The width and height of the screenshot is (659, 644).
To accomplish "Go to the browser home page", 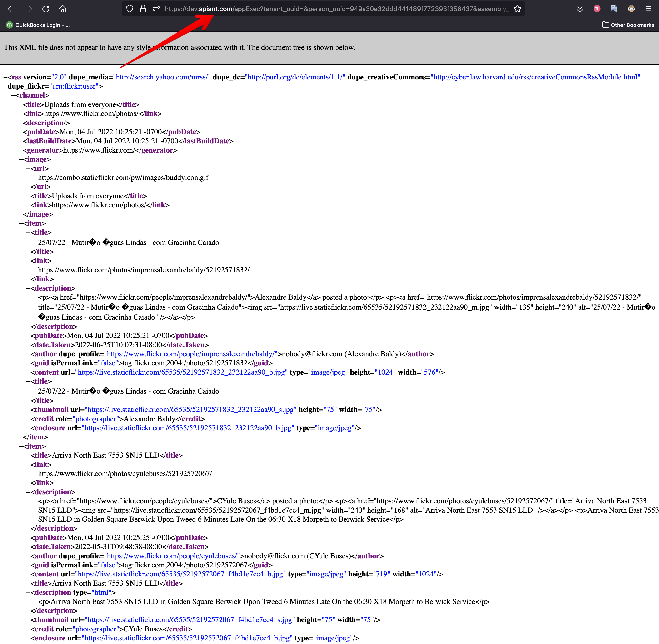I will pyautogui.click(x=63, y=9).
